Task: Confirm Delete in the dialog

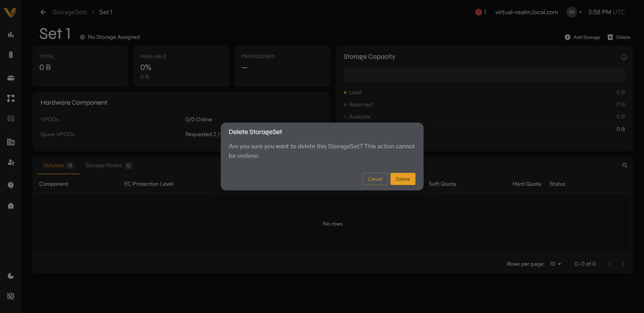Action: point(403,179)
